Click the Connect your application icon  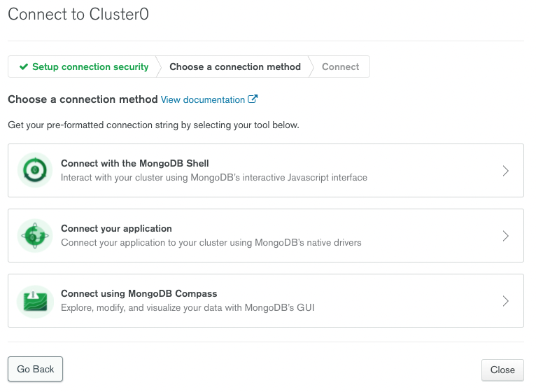coord(35,236)
